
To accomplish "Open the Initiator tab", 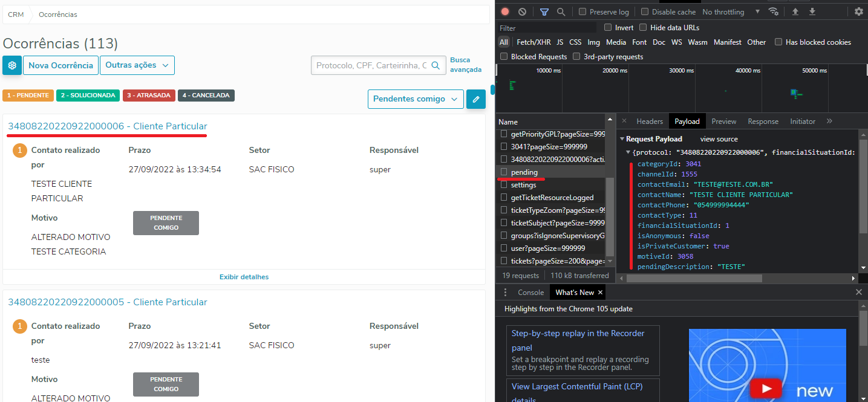I will tap(803, 122).
